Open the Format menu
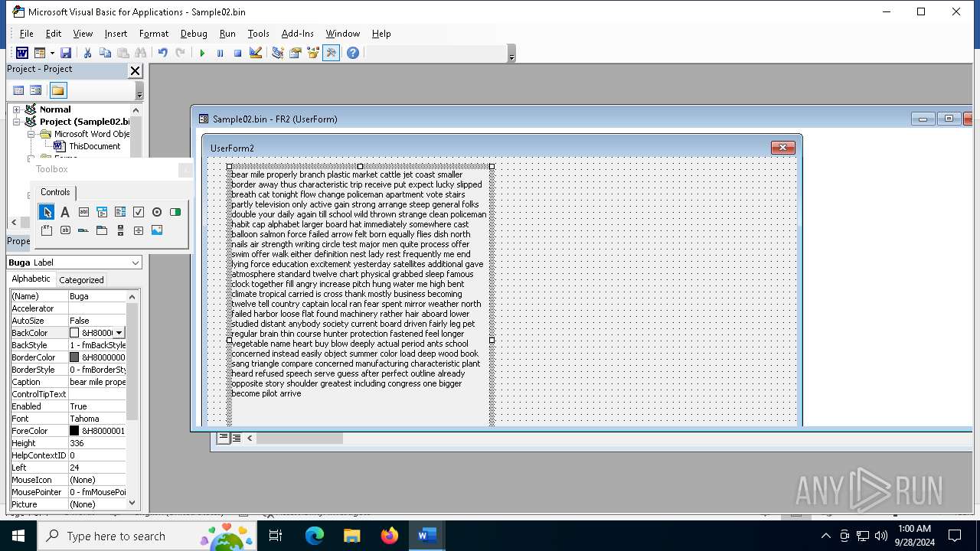The image size is (980, 551). tap(154, 34)
